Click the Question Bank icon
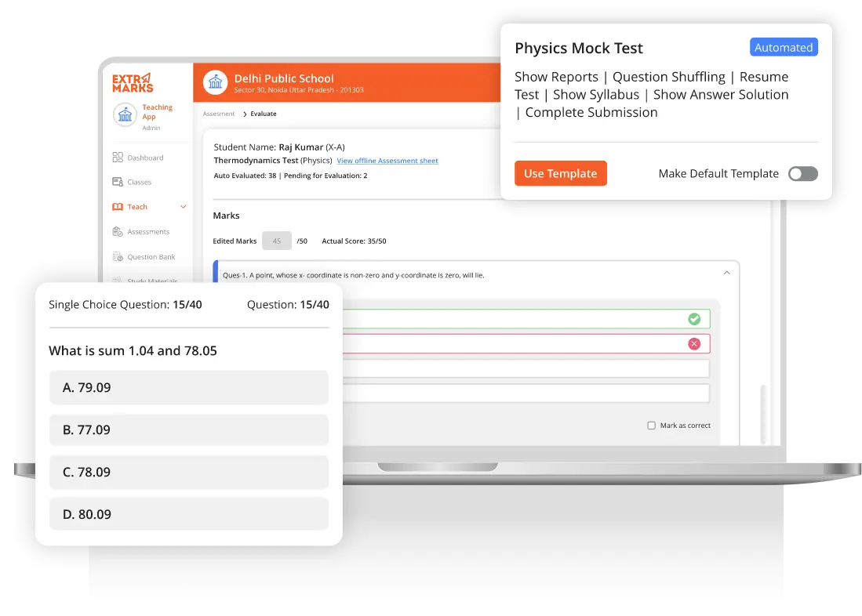 point(118,257)
